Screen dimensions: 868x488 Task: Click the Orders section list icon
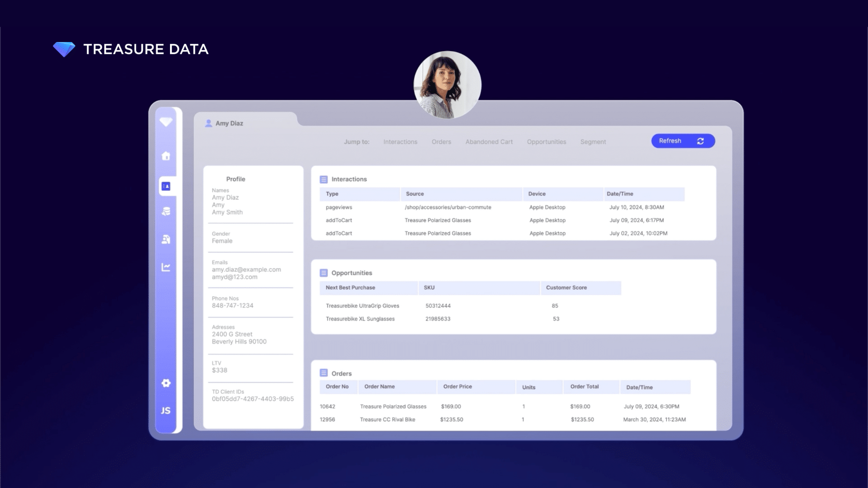[324, 373]
